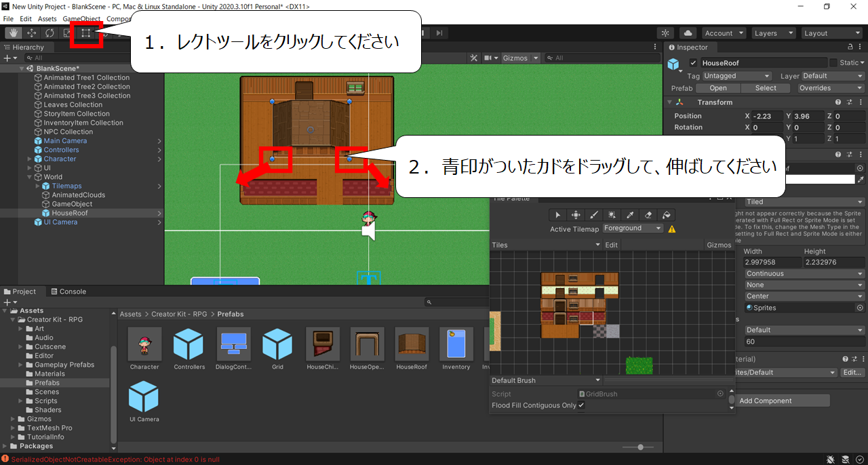Viewport: 868px width, 465px height.
Task: Select the Rect tool in the toolbar
Action: coord(86,33)
